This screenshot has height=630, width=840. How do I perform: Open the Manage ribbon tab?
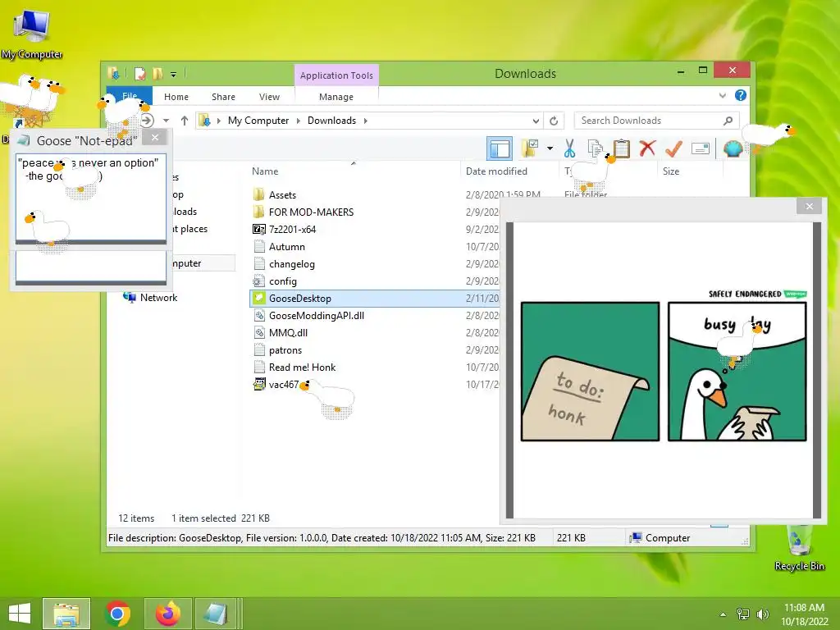click(336, 97)
